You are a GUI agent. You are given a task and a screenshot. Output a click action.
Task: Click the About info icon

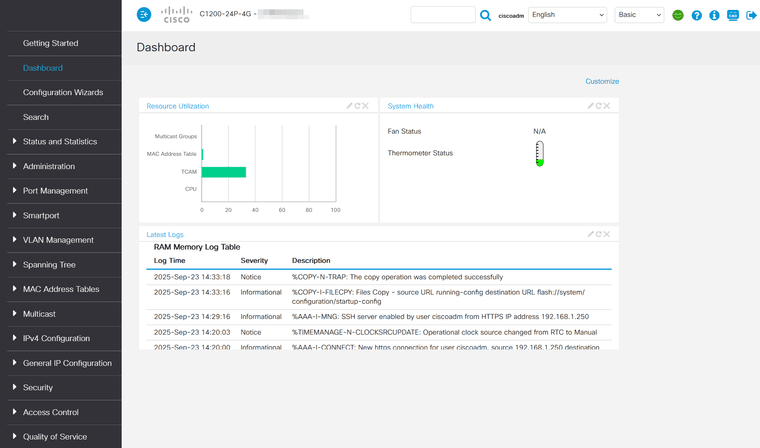pyautogui.click(x=714, y=15)
